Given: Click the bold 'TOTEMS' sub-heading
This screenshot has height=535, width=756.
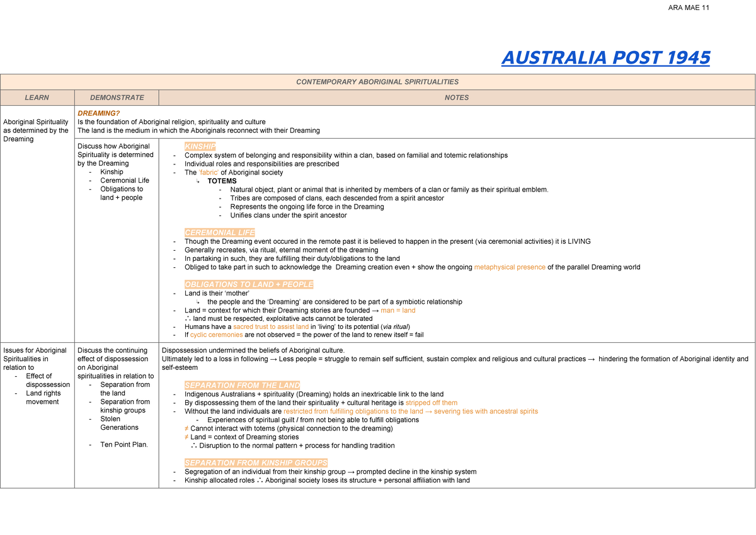Looking at the screenshot, I should 222,181.
